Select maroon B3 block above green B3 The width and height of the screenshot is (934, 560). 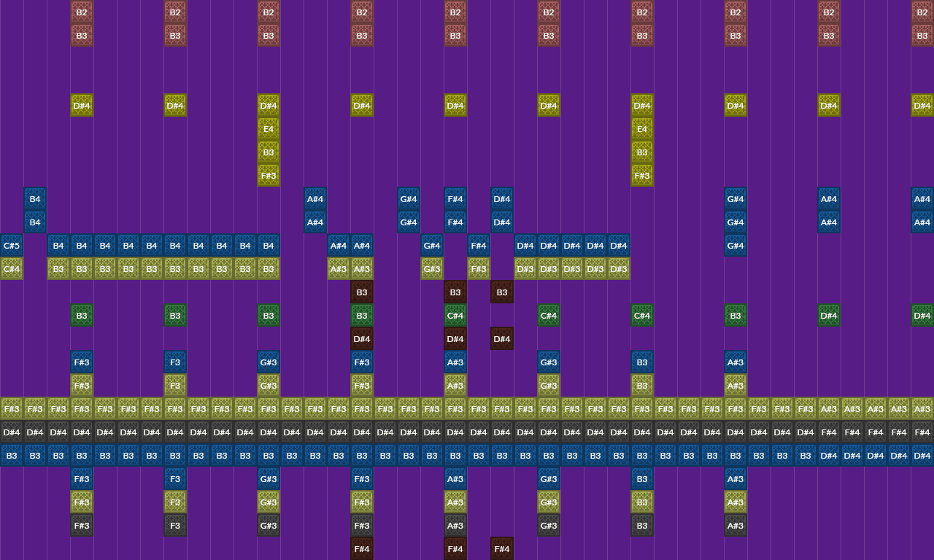point(362,292)
